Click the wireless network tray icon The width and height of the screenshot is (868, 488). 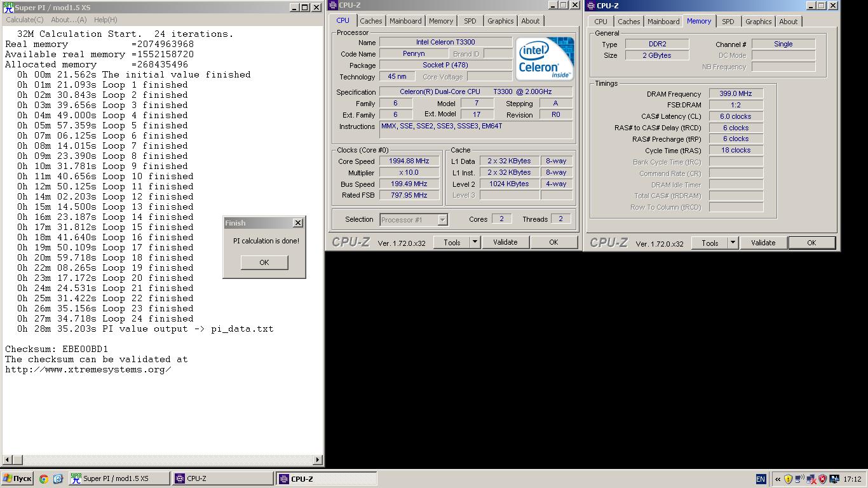800,479
